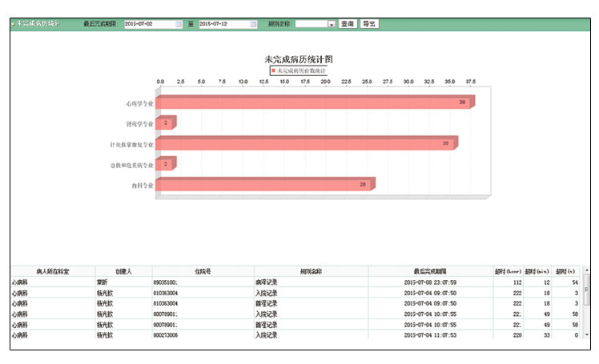Sort by 病人所在科室 column header
599x364 pixels.
click(52, 272)
